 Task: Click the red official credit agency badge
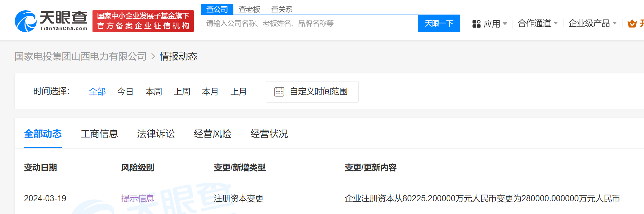[143, 21]
